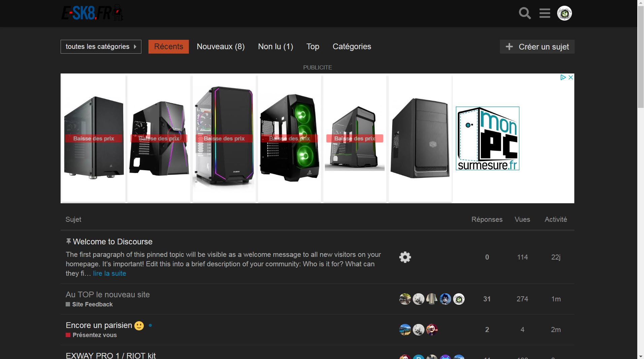The width and height of the screenshot is (644, 359).
Task: Open Site Feedback category label
Action: pos(89,304)
